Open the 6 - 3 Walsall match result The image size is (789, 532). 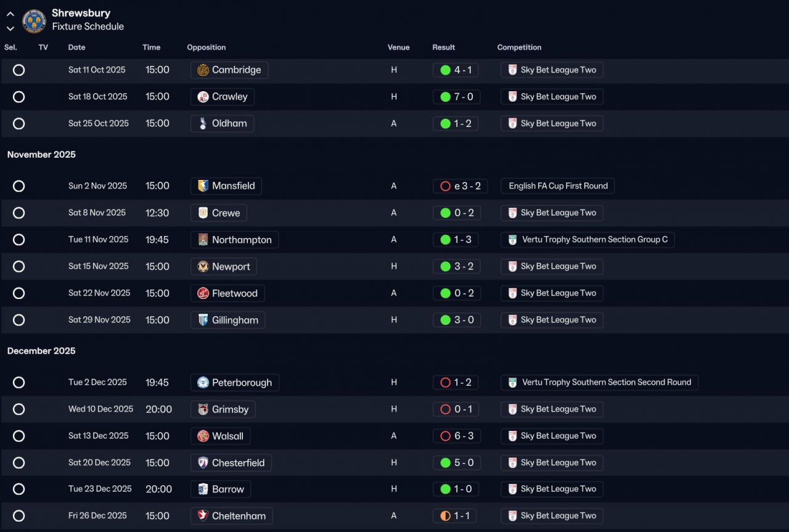pyautogui.click(x=464, y=436)
